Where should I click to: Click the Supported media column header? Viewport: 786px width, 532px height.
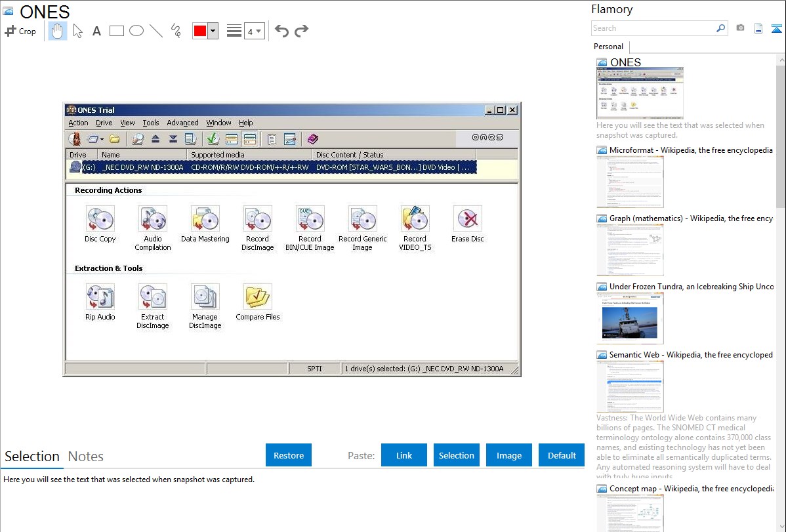tap(249, 154)
